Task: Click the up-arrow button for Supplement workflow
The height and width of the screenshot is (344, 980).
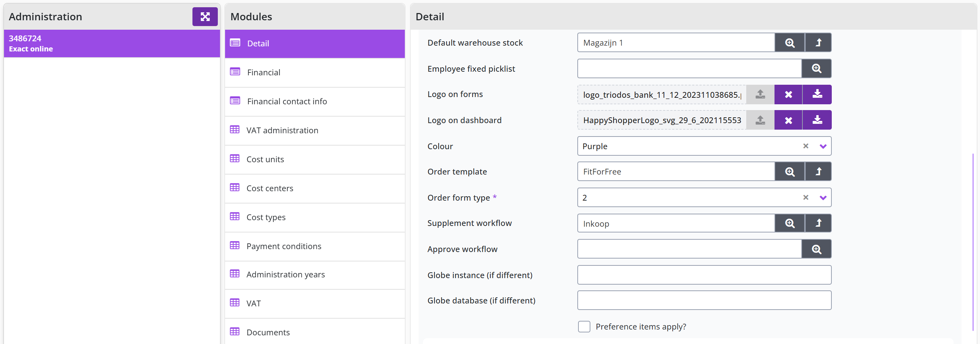Action: 818,223
